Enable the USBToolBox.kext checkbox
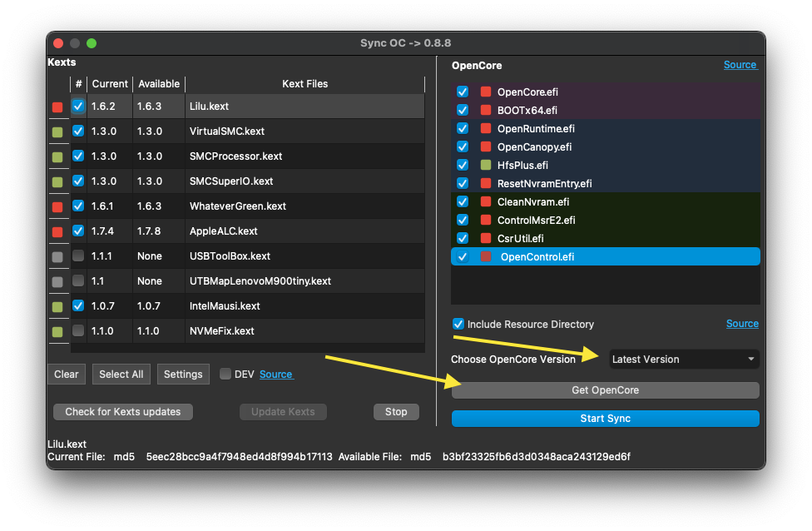The height and width of the screenshot is (531, 812). pos(78,256)
